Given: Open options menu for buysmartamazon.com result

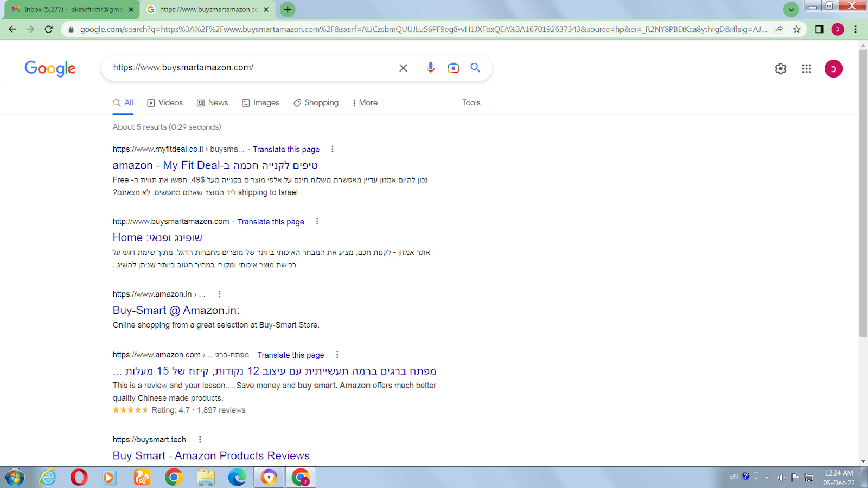Looking at the screenshot, I should point(317,221).
